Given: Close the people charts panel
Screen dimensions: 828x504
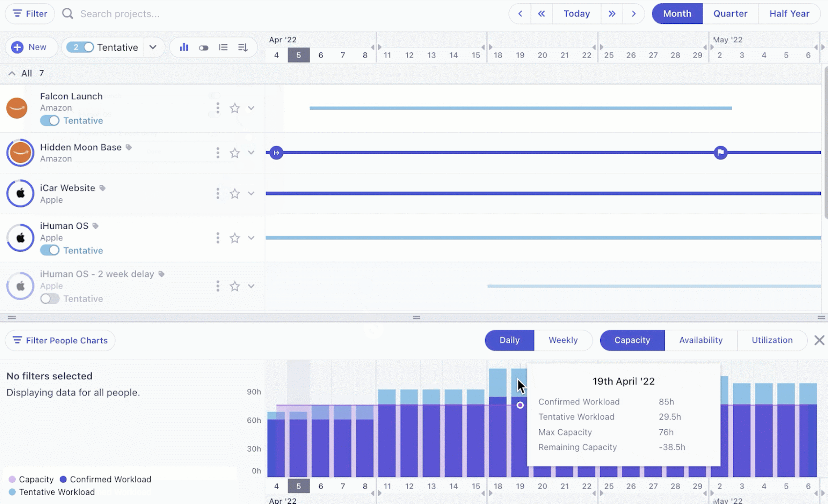Looking at the screenshot, I should (819, 340).
